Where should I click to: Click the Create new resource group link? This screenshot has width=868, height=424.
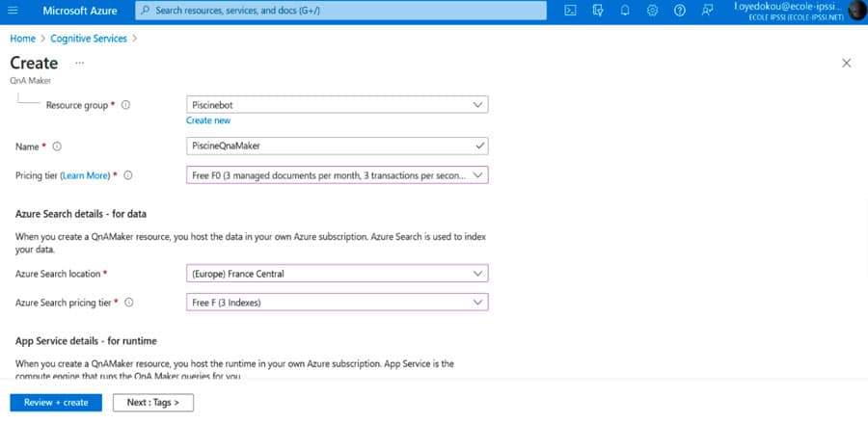[208, 120]
